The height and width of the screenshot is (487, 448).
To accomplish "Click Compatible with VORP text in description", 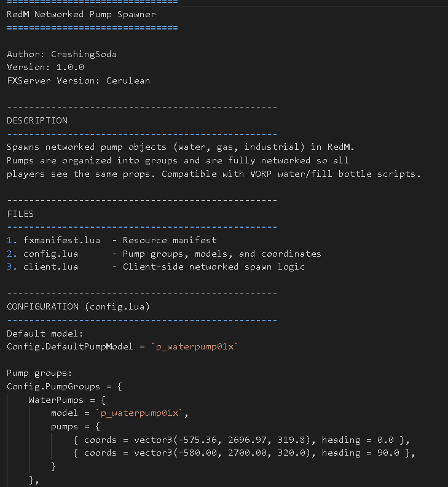I will coord(216,174).
